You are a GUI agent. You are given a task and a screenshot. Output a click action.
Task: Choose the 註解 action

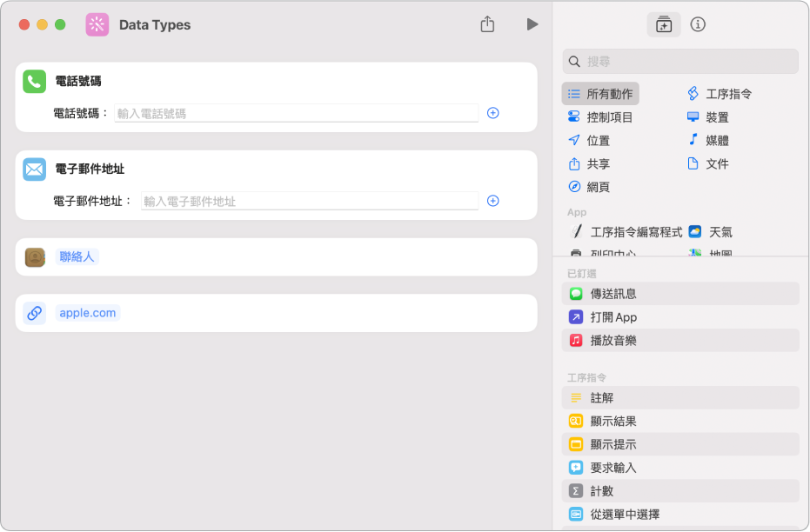680,398
